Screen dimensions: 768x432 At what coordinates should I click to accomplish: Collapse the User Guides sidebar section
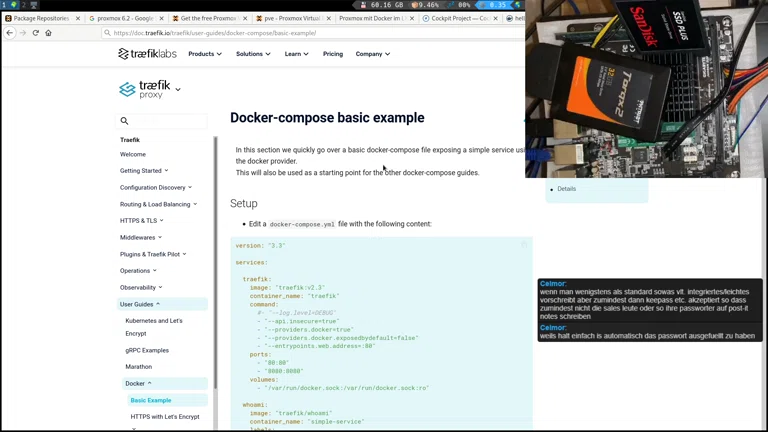pos(140,304)
